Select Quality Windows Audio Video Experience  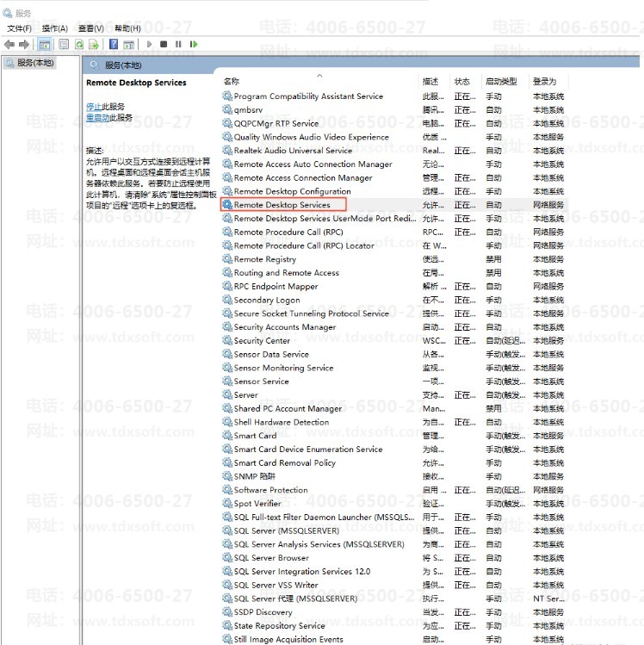pyautogui.click(x=395, y=137)
